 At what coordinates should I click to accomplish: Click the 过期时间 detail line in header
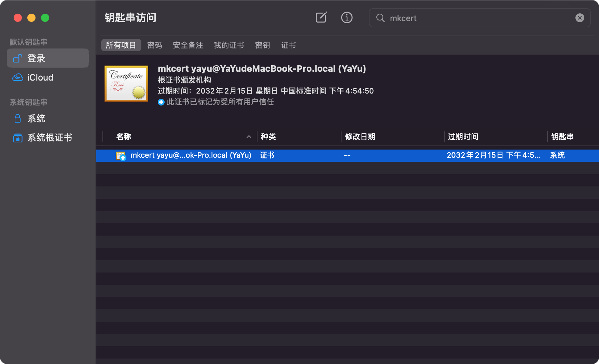click(266, 91)
